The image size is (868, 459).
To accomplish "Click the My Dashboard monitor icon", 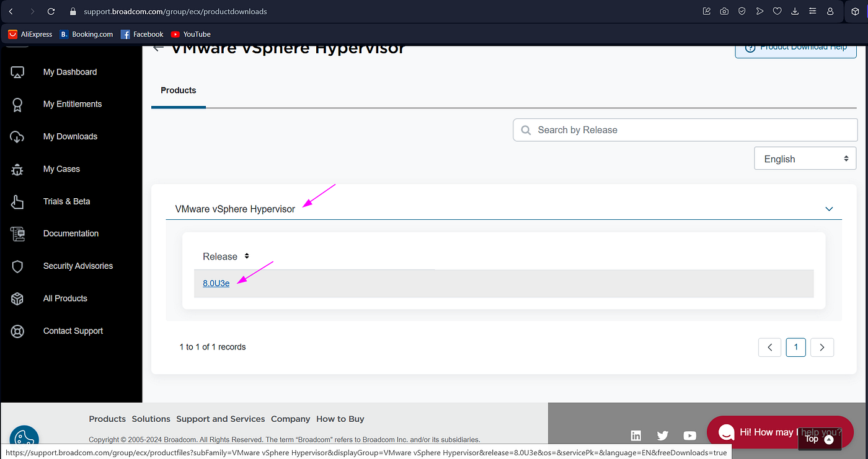I will (17, 72).
